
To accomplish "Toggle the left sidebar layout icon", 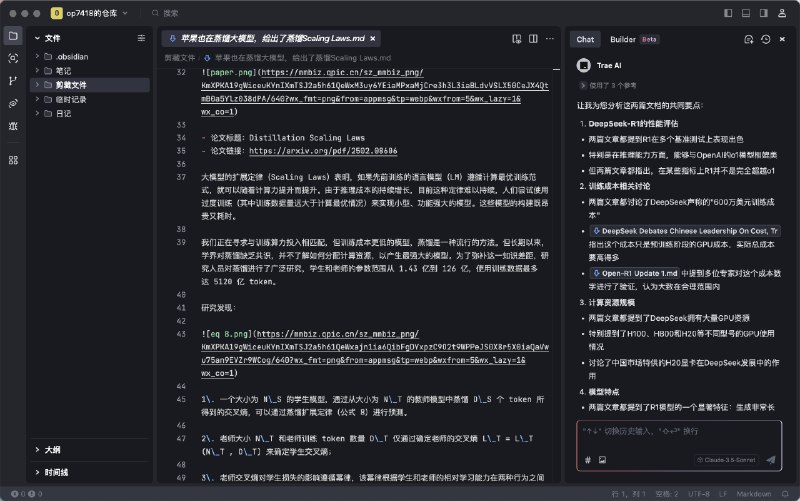I will (728, 13).
